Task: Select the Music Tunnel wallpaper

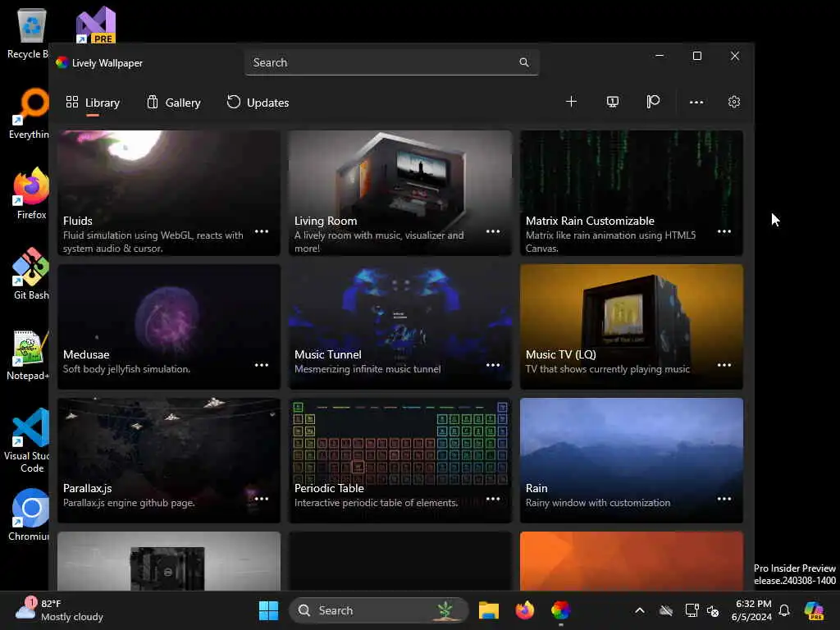Action: [400, 326]
